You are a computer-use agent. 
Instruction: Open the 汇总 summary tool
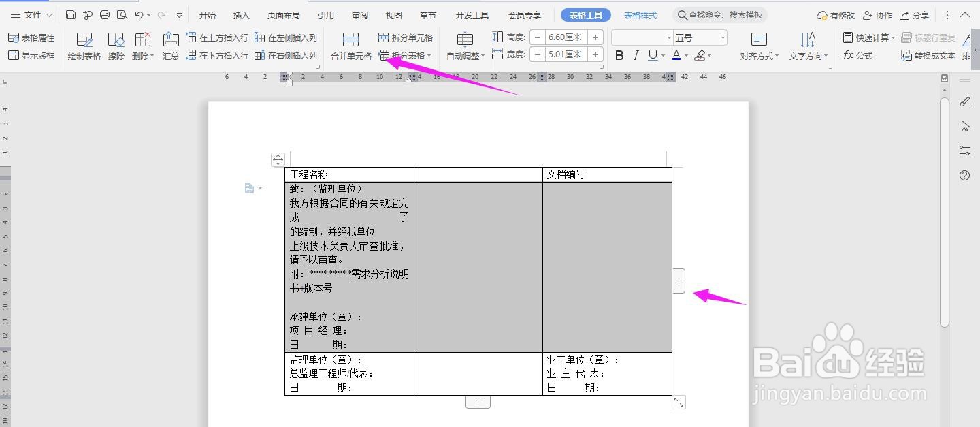pos(170,46)
